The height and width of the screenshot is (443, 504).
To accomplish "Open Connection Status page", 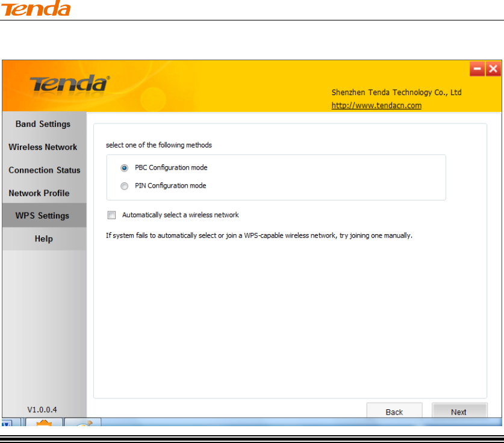I will click(x=45, y=170).
